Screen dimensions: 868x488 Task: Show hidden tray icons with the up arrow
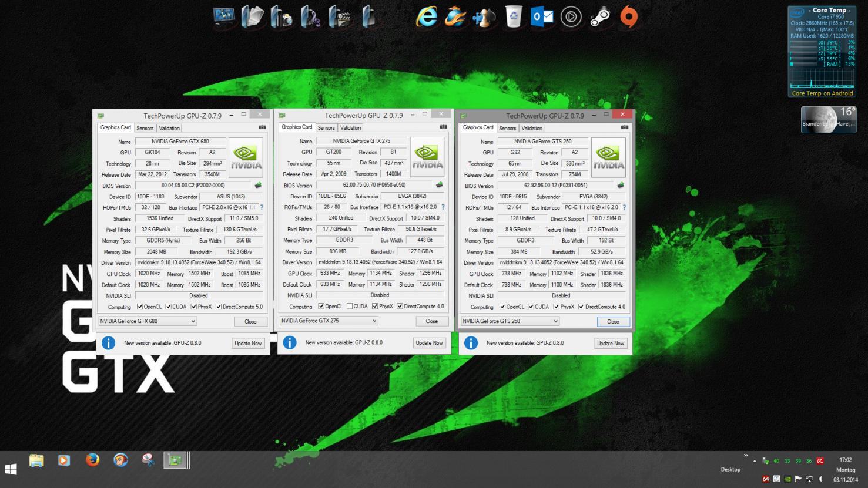755,461
